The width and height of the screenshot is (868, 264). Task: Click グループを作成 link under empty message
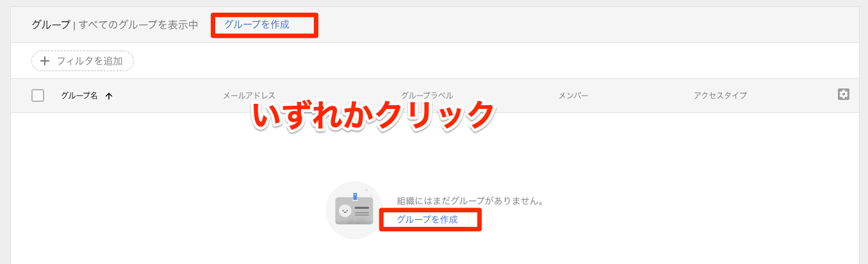427,219
